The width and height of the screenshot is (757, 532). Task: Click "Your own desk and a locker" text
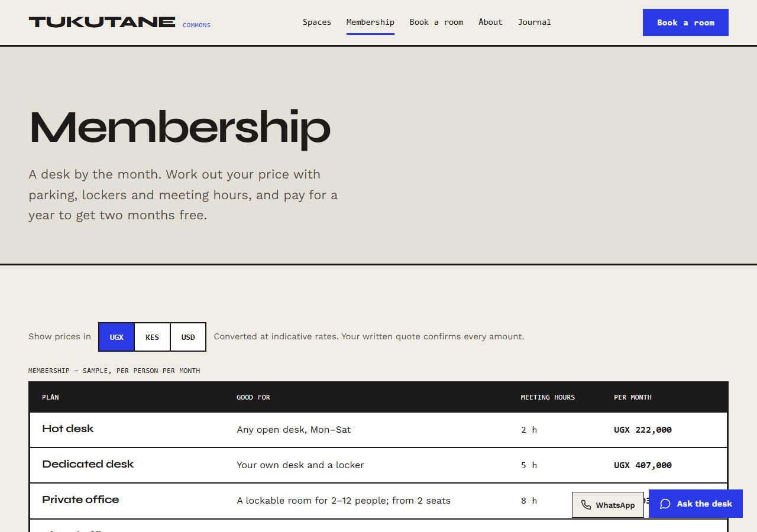(x=300, y=465)
